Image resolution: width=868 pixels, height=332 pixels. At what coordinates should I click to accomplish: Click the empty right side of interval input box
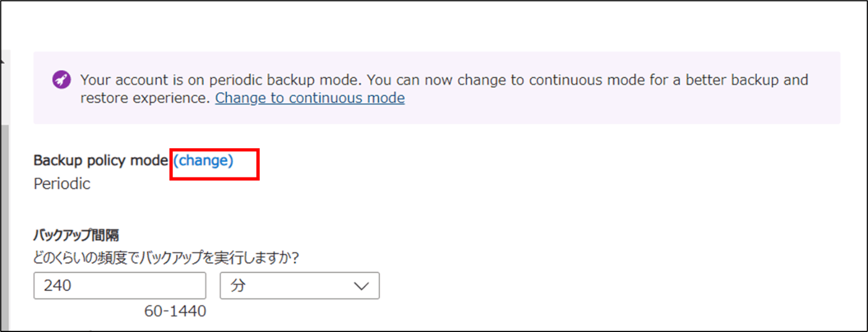point(161,285)
